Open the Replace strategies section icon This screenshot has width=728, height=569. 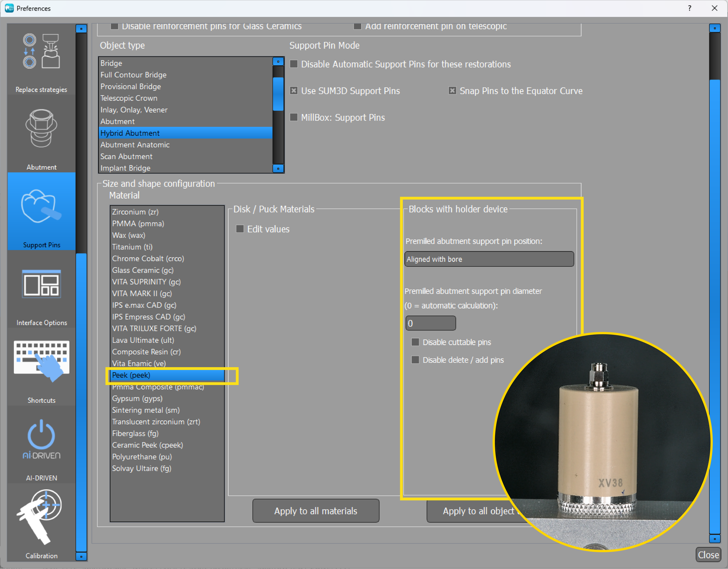[41, 52]
